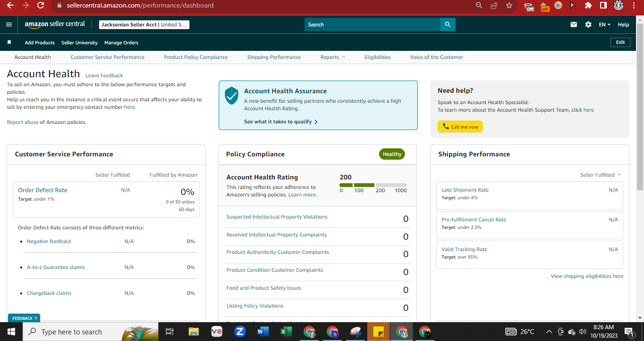Open Microsoft Excel from the taskbar

coord(286,332)
